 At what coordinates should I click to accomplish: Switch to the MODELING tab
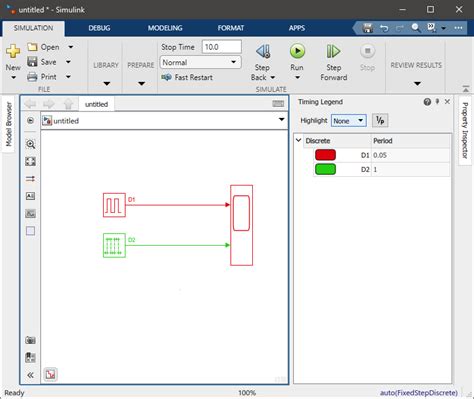tap(165, 28)
